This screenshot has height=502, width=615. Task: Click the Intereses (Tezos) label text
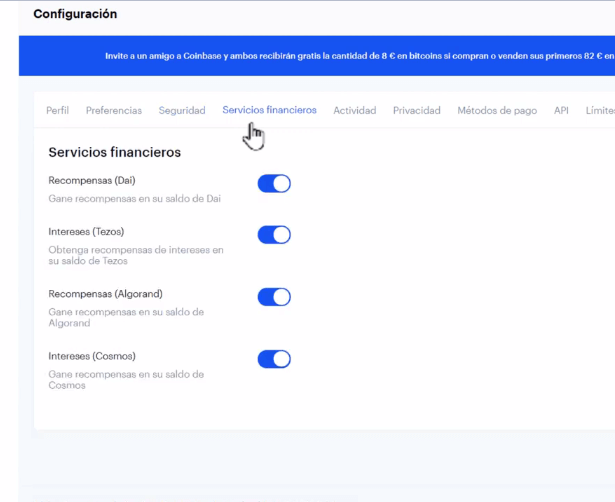point(86,232)
